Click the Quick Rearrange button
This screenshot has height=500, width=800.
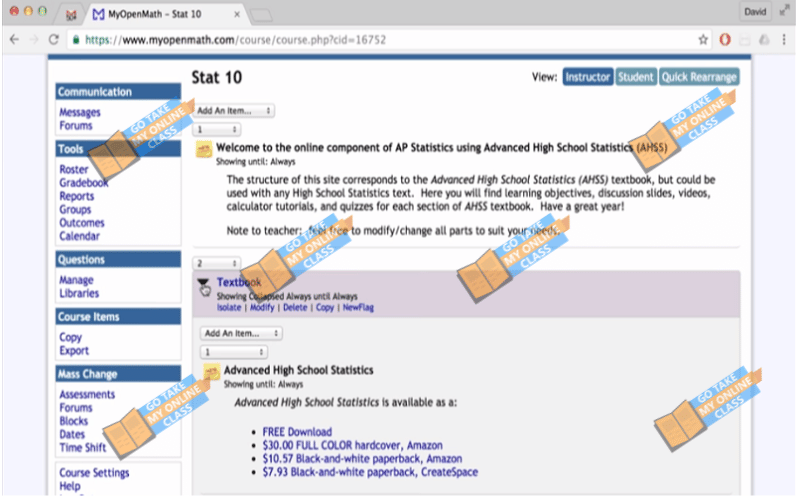pos(699,77)
